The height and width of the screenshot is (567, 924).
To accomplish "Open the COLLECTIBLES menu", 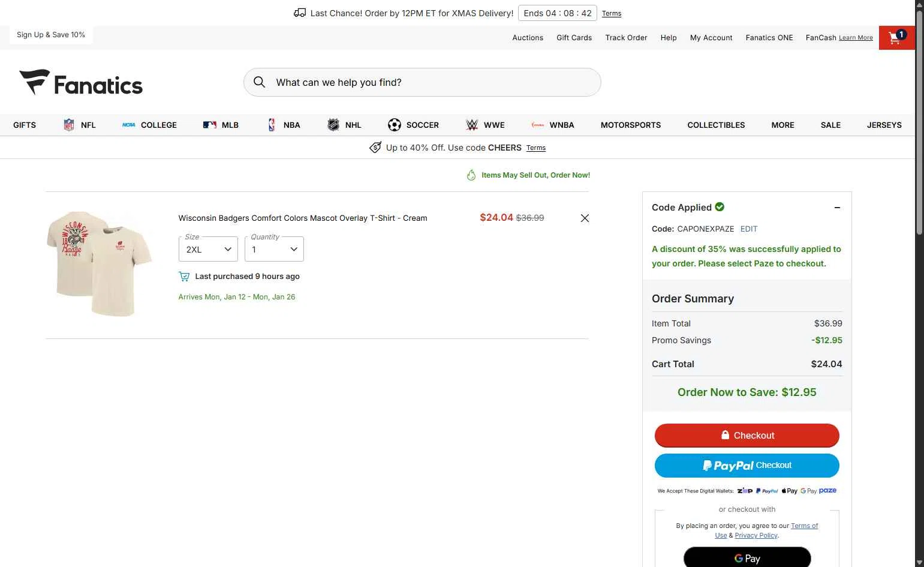I will (716, 125).
